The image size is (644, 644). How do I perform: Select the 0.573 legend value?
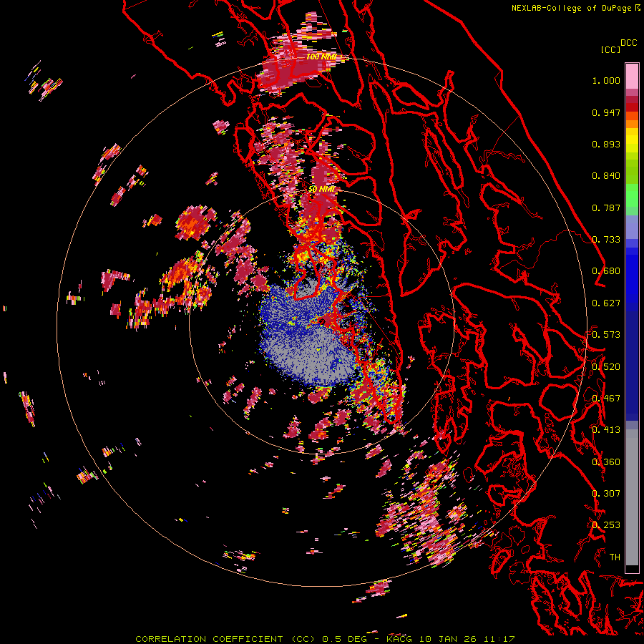606,335
